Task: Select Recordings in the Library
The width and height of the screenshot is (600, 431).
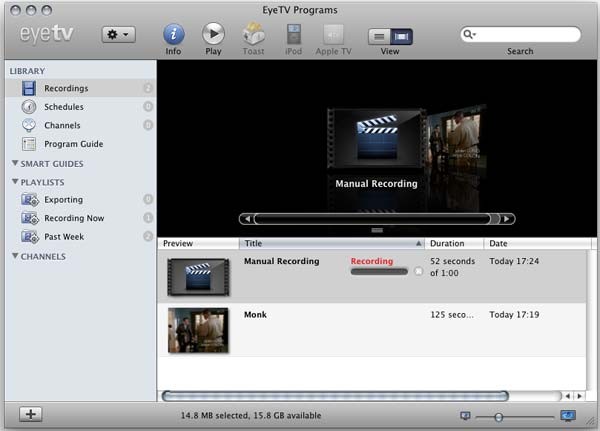Action: pyautogui.click(x=80, y=88)
